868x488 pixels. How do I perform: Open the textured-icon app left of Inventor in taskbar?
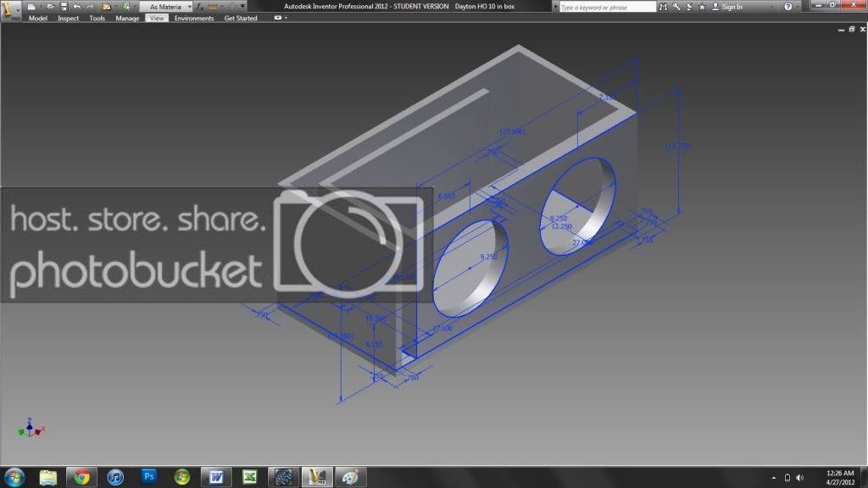click(283, 477)
